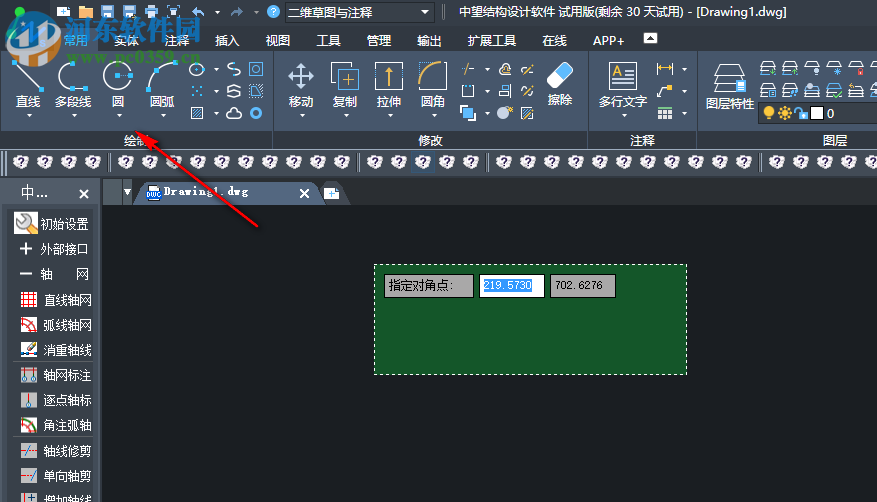The image size is (877, 502).
Task: Click the 圆角 fillet tool
Action: (432, 84)
